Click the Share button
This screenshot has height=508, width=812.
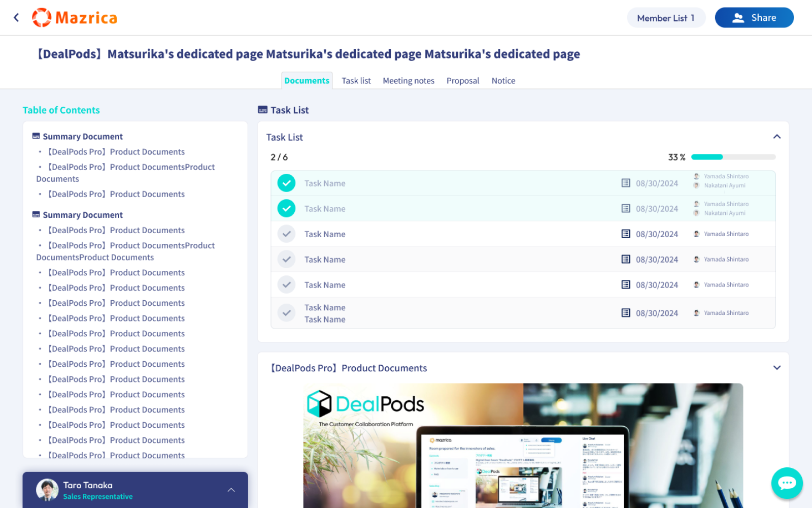coord(754,18)
